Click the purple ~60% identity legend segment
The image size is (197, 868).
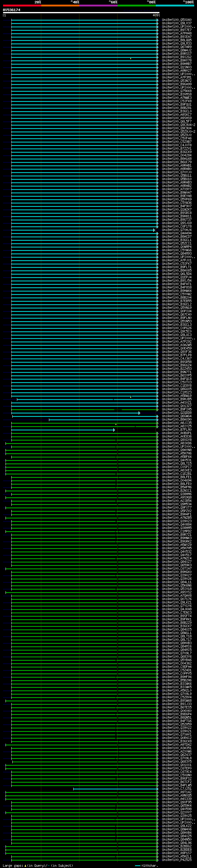pos(98,6)
